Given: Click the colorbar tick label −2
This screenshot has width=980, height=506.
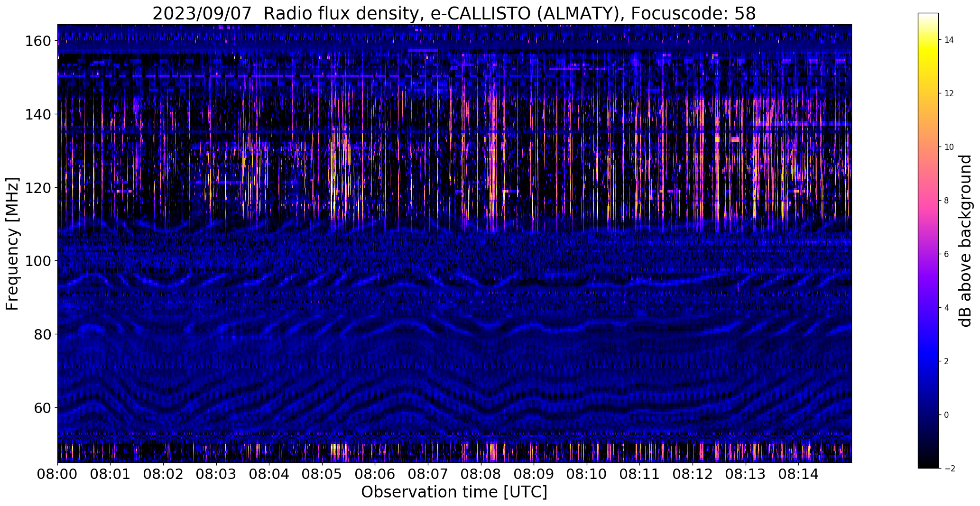Looking at the screenshot, I should point(949,469).
